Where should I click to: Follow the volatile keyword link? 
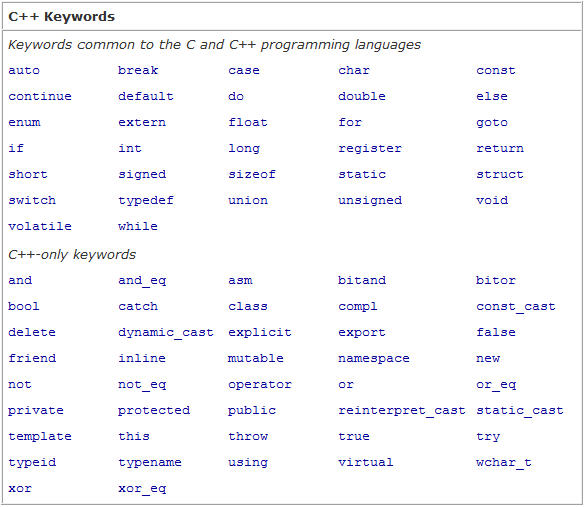40,226
